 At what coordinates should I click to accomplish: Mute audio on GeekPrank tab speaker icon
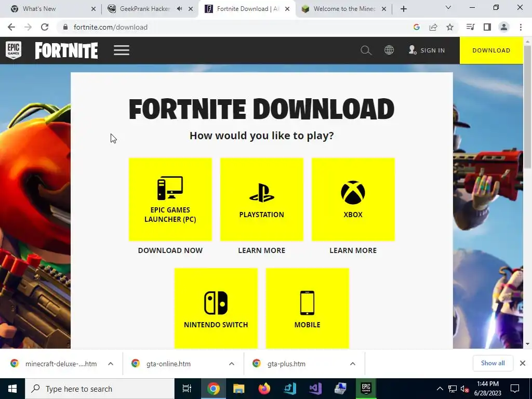tap(179, 9)
